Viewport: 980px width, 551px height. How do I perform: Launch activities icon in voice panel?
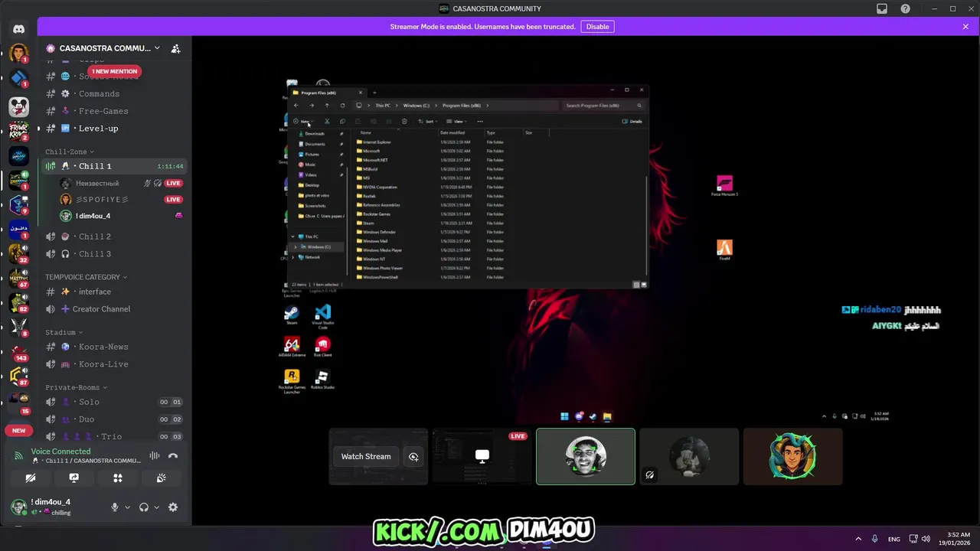pyautogui.click(x=117, y=478)
